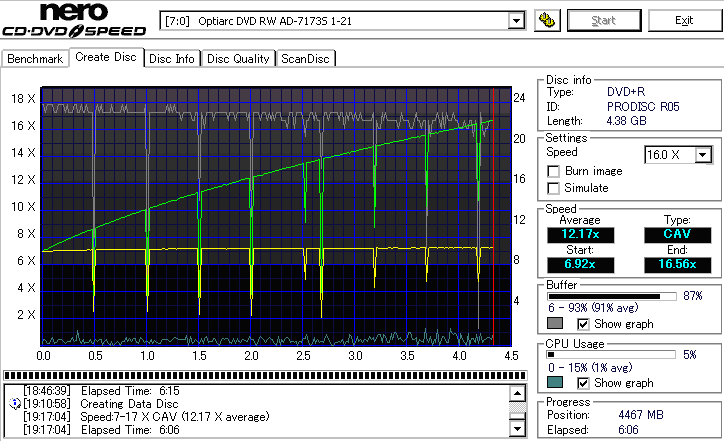Switch to the Benchmark tab
The height and width of the screenshot is (441, 724).
(35, 59)
